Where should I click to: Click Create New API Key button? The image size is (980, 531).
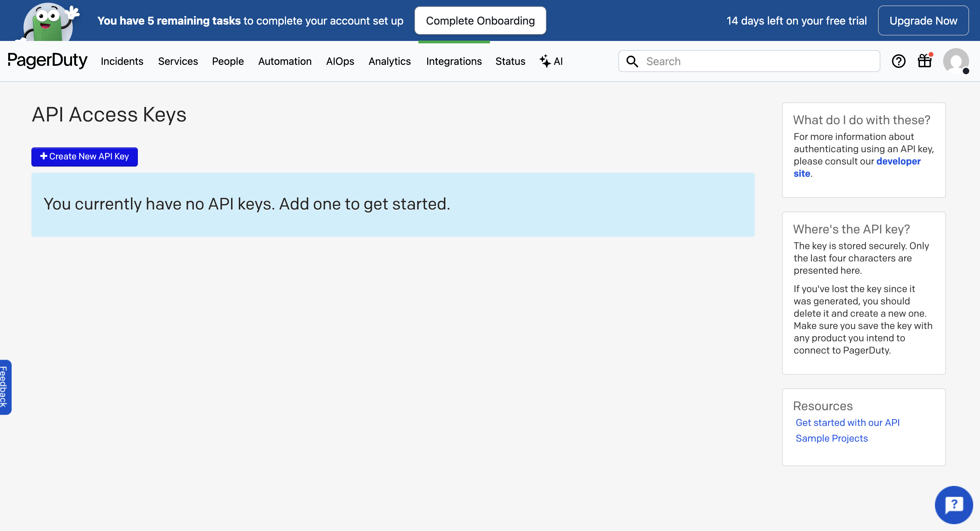pos(85,157)
